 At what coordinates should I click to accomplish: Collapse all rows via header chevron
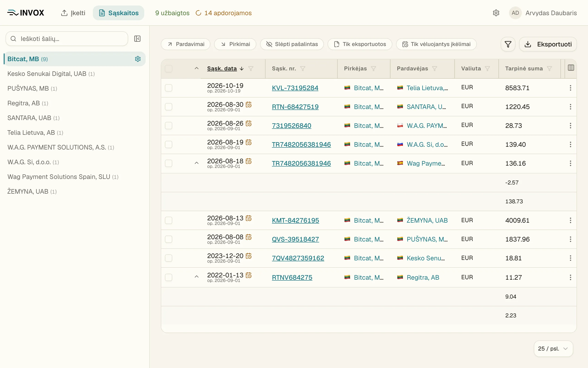197,68
